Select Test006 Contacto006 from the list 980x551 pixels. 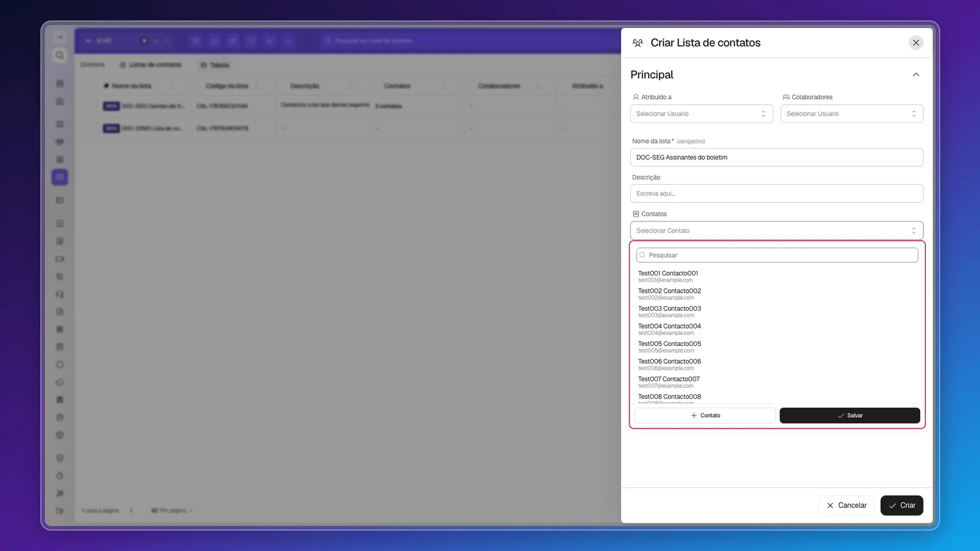[x=776, y=364]
